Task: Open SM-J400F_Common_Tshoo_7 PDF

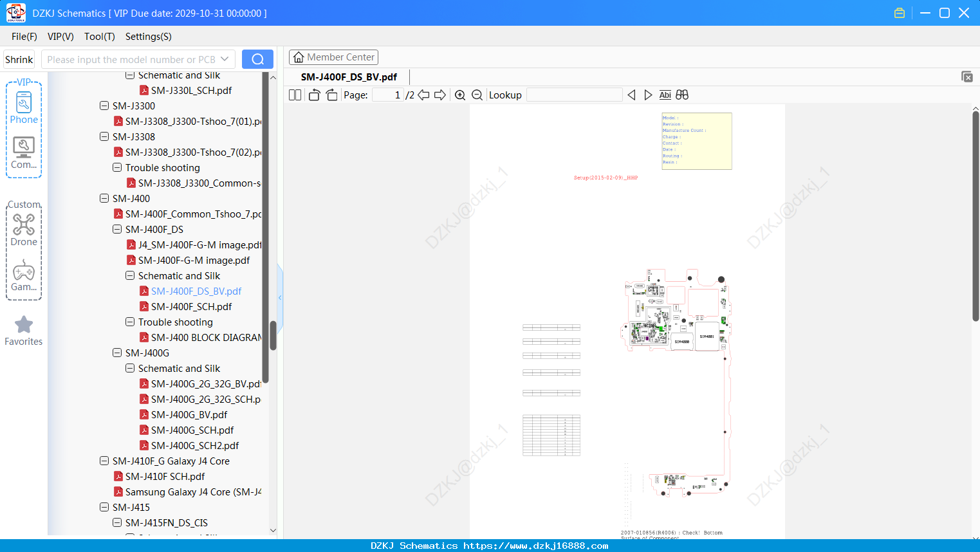Action: pyautogui.click(x=187, y=214)
